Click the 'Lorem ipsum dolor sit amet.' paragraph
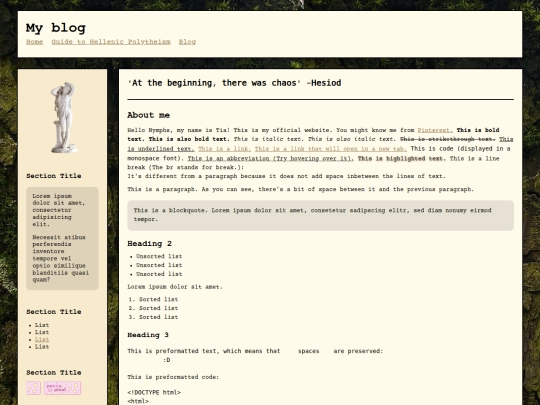The height and width of the screenshot is (405, 540). point(175,287)
